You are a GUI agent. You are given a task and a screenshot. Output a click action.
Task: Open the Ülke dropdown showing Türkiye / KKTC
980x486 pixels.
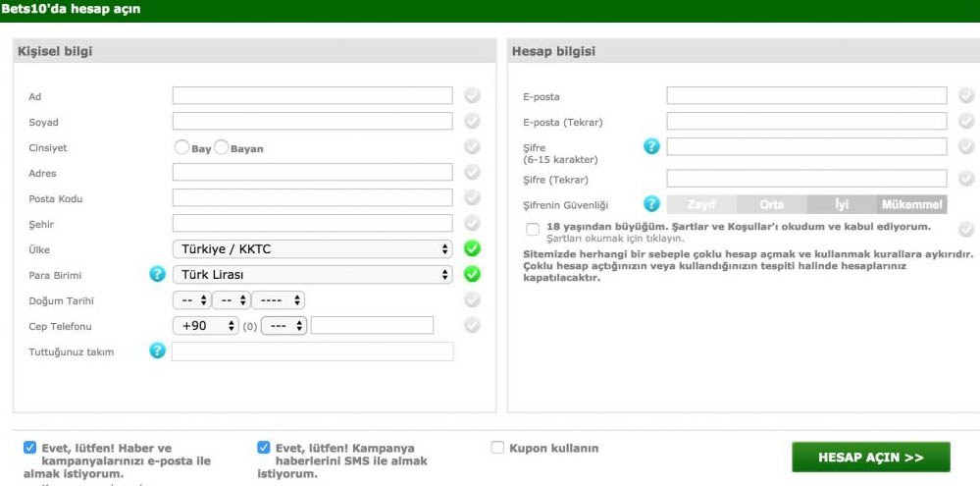click(313, 249)
